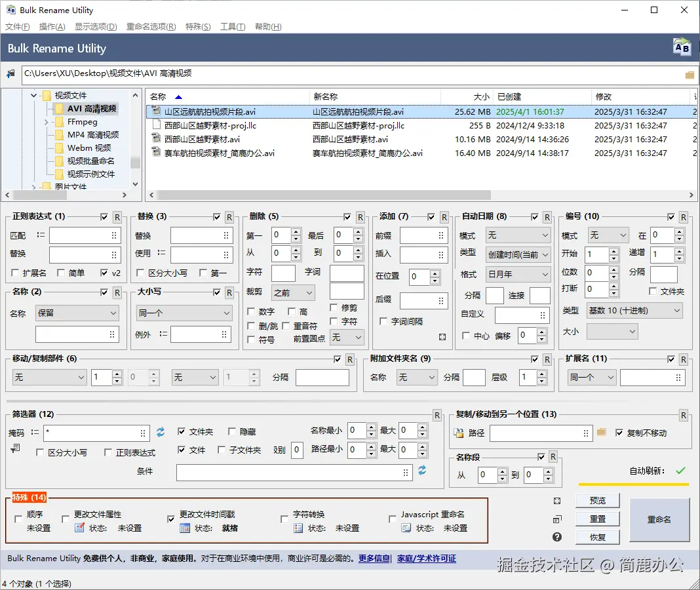
Task: Reset Regex (1) panel with its R button
Action: click(117, 217)
